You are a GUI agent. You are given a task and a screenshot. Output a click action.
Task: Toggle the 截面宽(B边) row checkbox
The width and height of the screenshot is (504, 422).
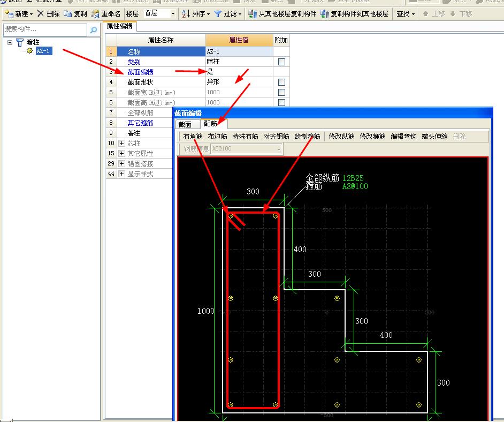[x=281, y=92]
